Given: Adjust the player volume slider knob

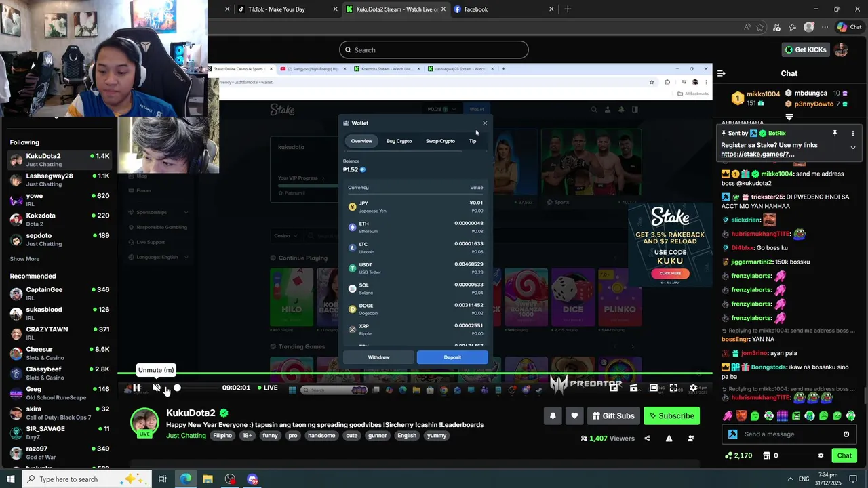Looking at the screenshot, I should [177, 388].
